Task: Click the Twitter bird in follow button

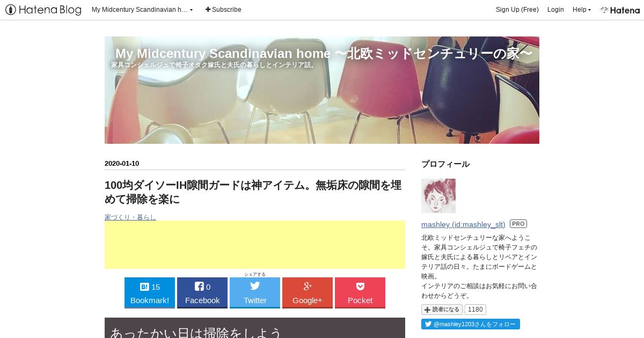Action: point(428,324)
